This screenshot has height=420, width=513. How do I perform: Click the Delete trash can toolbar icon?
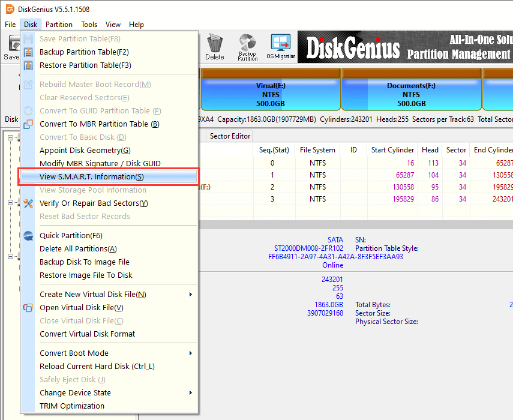[214, 46]
